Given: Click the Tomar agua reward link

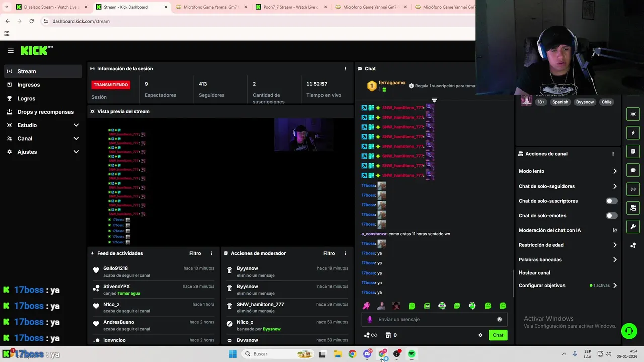Looking at the screenshot, I should click(x=129, y=293).
